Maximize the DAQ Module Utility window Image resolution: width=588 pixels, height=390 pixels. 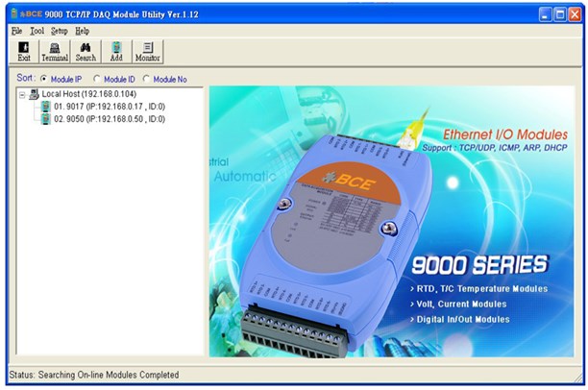560,14
